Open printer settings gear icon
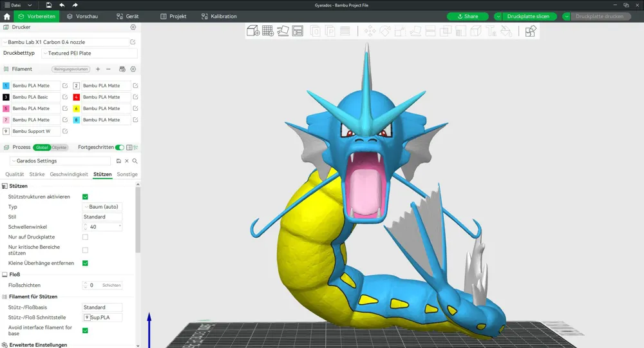Viewport: 644px width, 348px height. tap(133, 27)
